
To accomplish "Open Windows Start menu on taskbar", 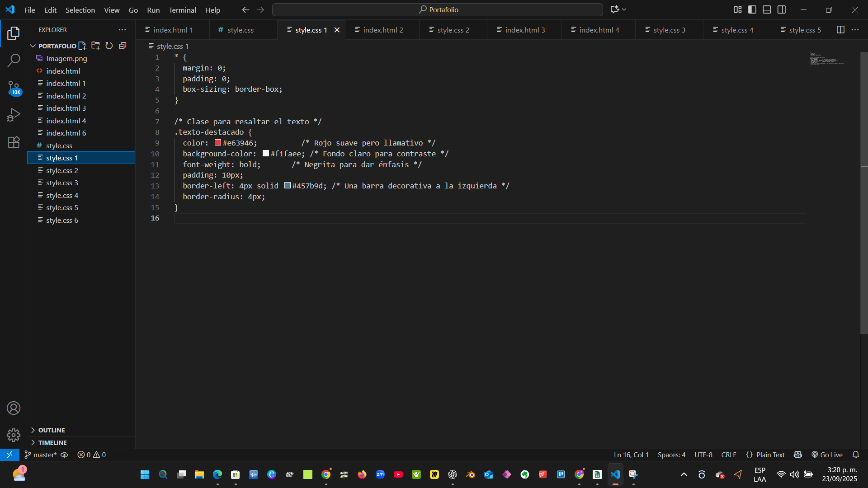I will pos(145,474).
